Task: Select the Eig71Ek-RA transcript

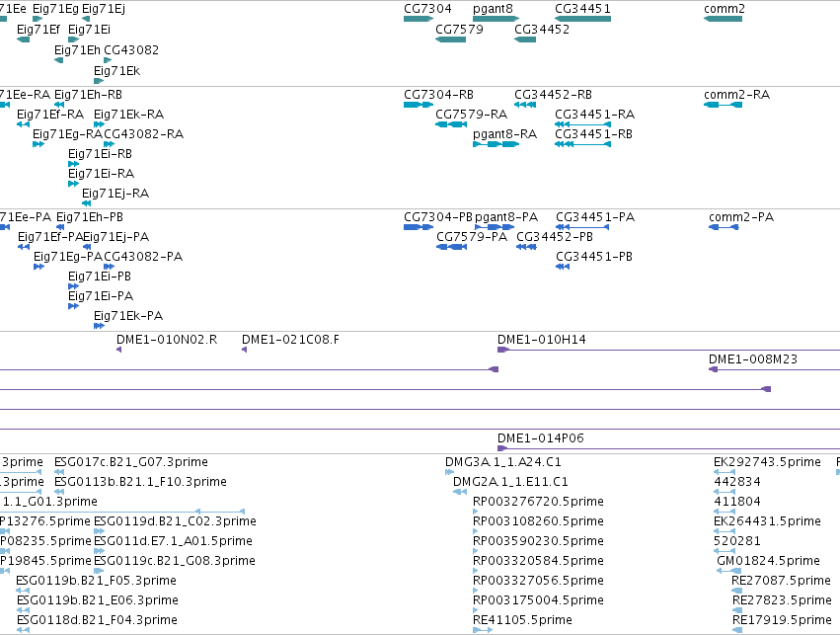Action: tap(99, 124)
